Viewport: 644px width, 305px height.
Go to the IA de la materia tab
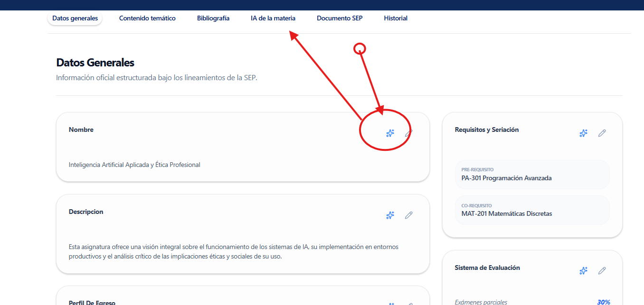coord(273,18)
